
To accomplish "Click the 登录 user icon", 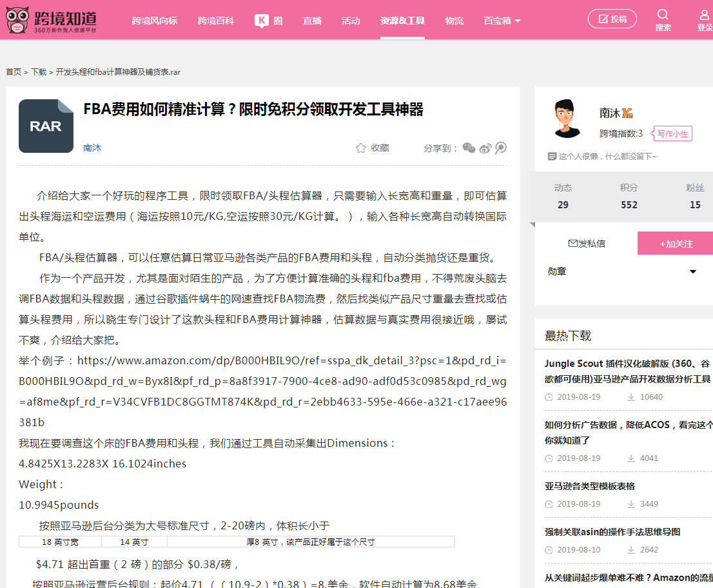I will pyautogui.click(x=705, y=15).
